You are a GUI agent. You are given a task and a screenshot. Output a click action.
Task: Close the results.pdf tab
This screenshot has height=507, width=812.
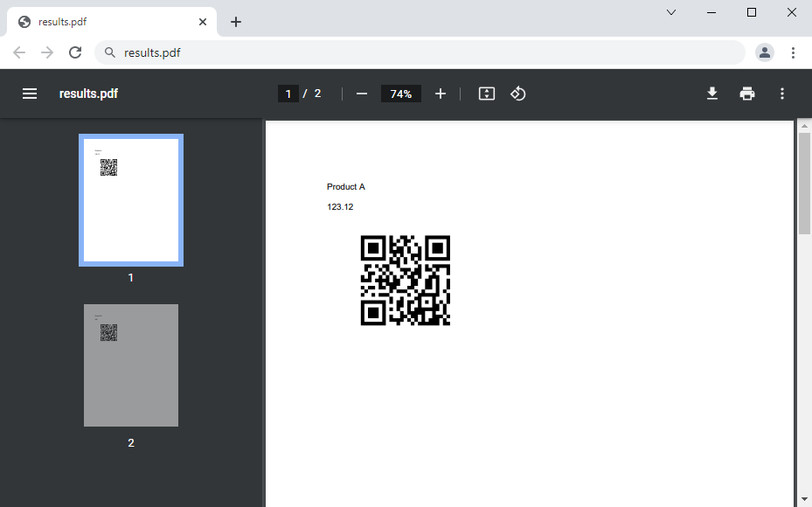point(203,22)
